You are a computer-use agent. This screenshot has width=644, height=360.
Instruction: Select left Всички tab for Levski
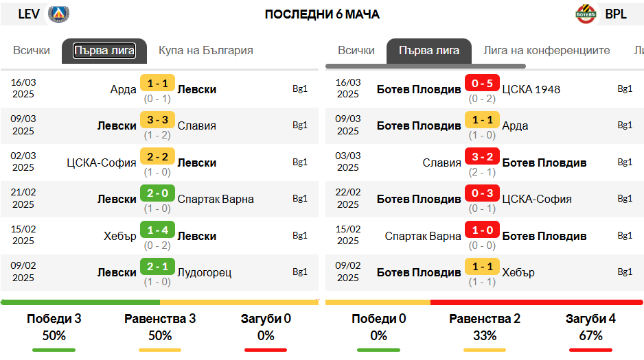point(32,51)
